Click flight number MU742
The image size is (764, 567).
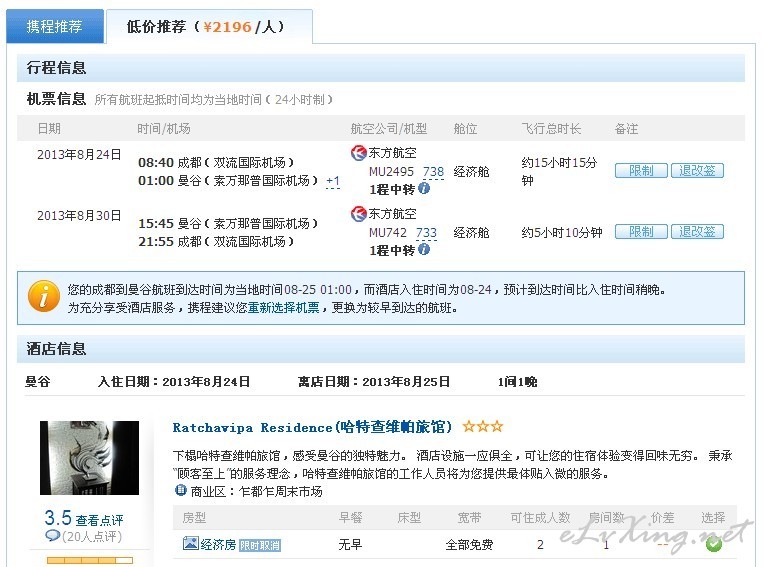[x=387, y=233]
